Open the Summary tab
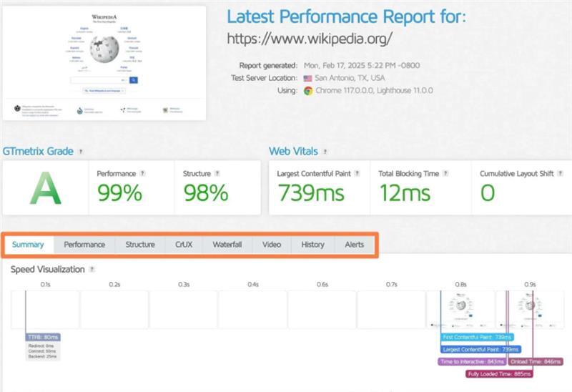Screen dimensions: 572x392 28,245
